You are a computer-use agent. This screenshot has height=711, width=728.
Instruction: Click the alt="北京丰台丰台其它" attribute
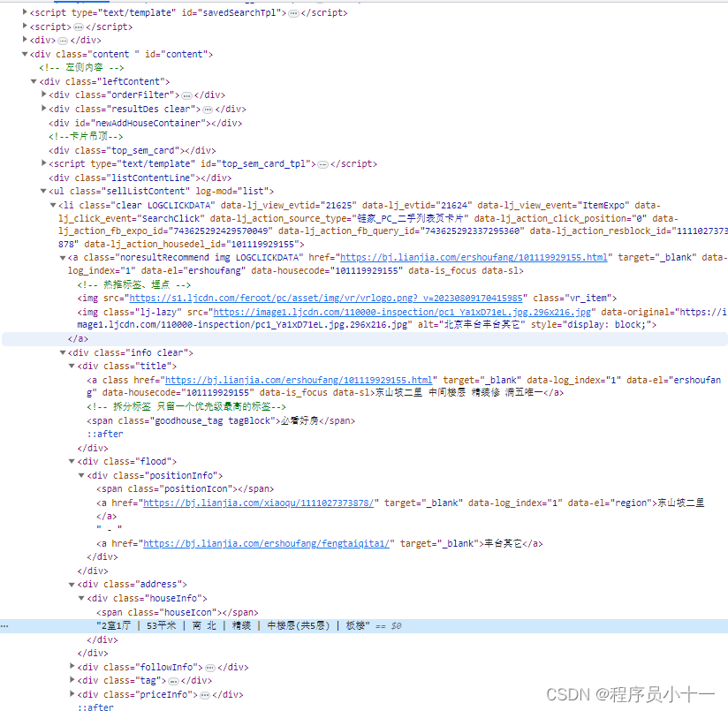tap(471, 324)
